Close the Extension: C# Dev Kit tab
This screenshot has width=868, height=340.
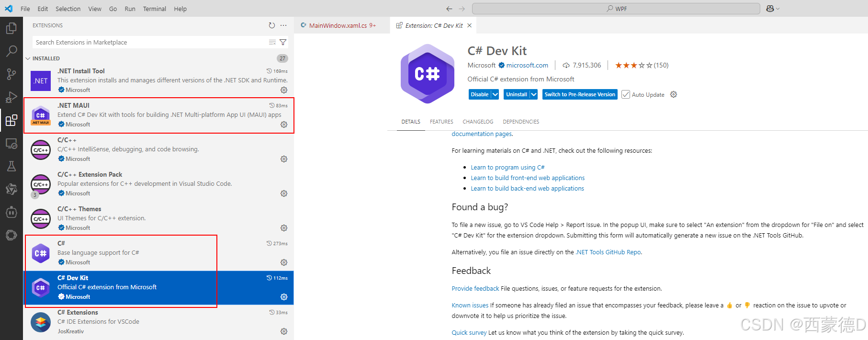(x=470, y=25)
